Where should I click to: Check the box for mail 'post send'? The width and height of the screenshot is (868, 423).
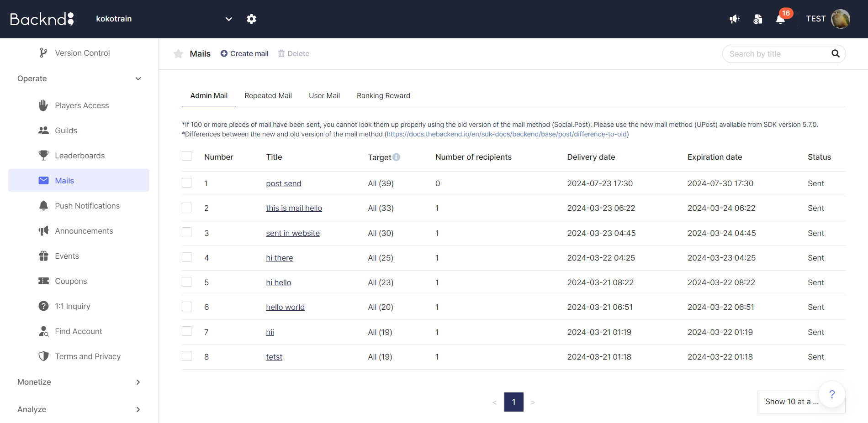point(186,183)
